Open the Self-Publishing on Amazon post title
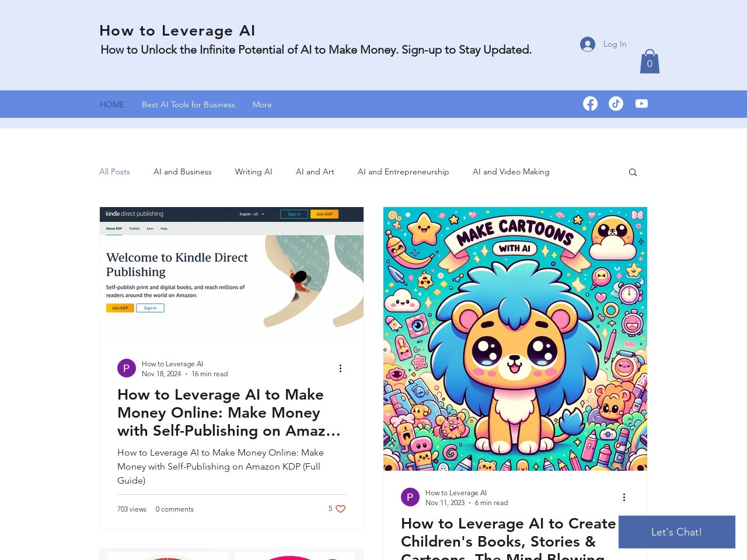 [x=229, y=412]
